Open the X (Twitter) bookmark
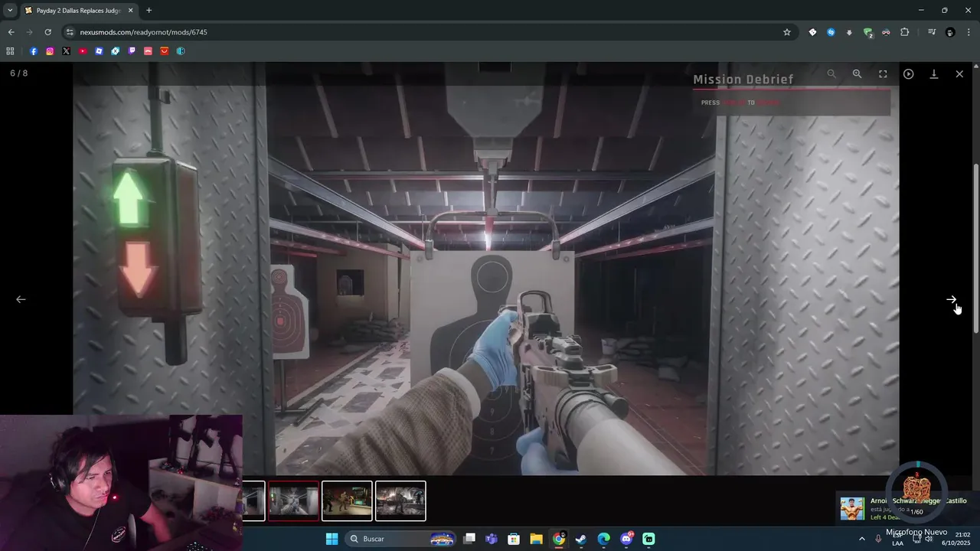The image size is (980, 551). pyautogui.click(x=66, y=51)
